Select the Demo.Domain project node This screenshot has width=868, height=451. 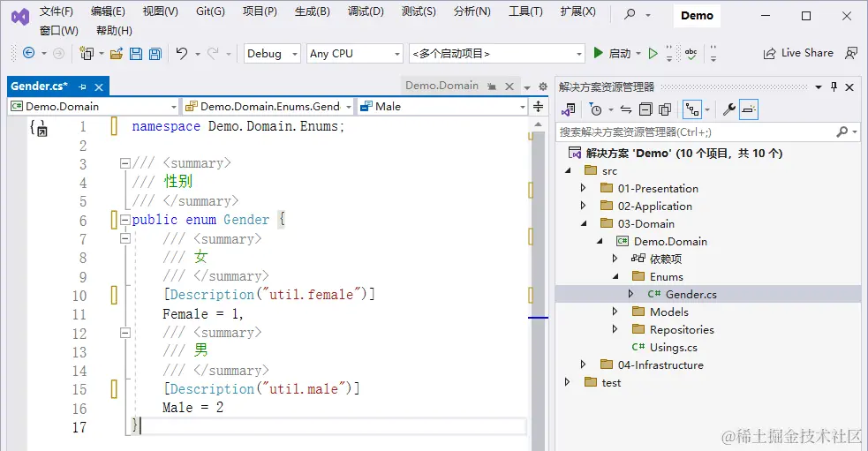tap(670, 241)
